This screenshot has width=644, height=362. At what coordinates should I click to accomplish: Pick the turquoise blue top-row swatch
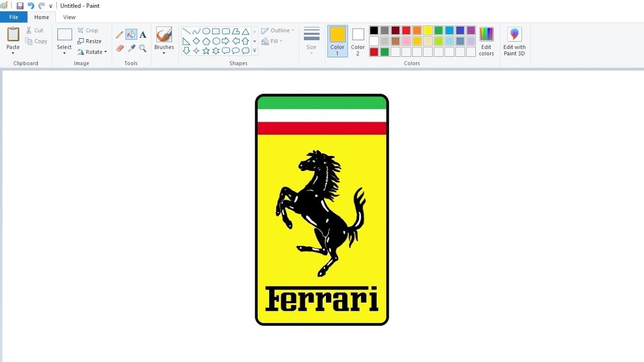[x=449, y=30]
